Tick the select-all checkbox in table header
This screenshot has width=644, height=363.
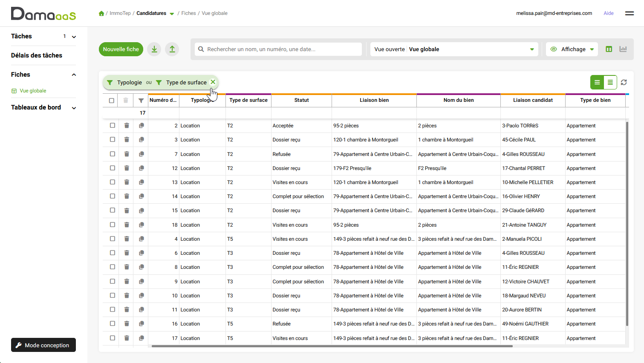[112, 101]
